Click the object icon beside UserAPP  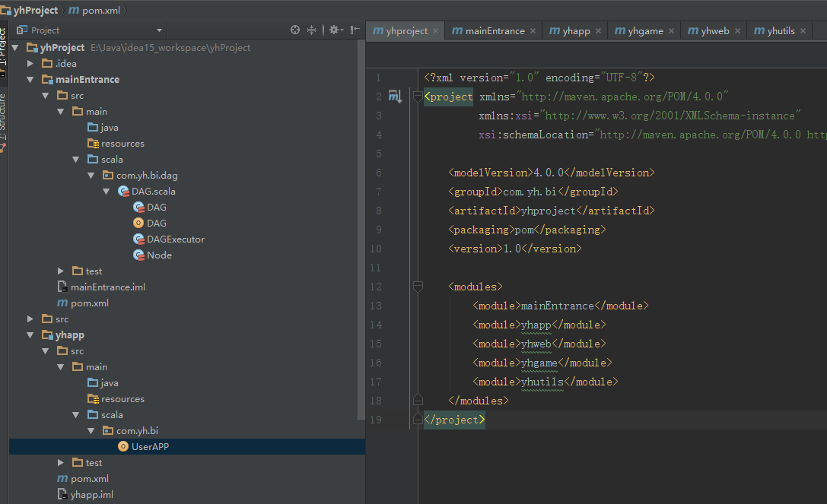tap(125, 446)
